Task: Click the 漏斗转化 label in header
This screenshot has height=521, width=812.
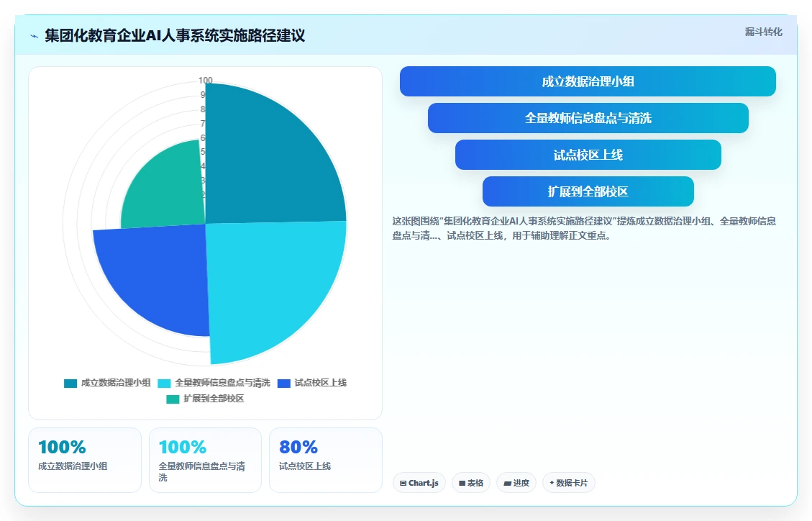Action: [x=763, y=32]
